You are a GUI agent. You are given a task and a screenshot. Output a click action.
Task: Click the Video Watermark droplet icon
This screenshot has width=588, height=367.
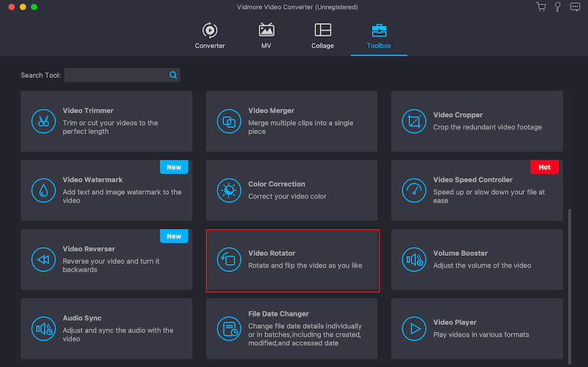(x=43, y=190)
